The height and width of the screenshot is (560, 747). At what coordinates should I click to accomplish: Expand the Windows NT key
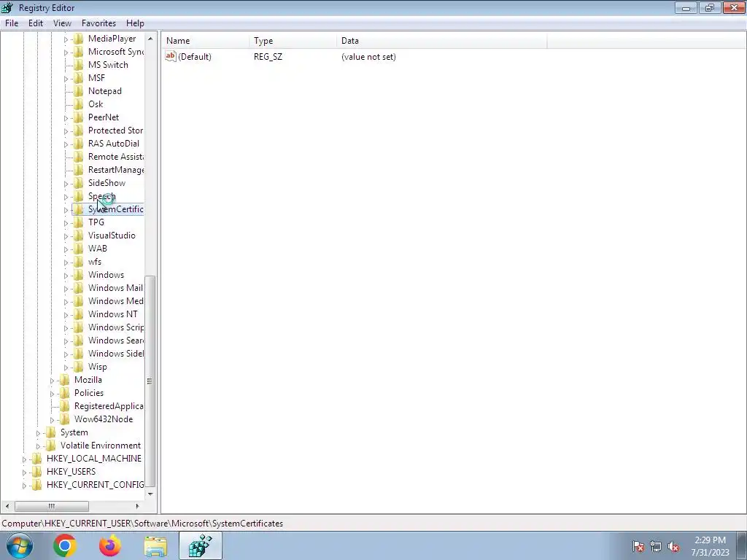pyautogui.click(x=66, y=314)
